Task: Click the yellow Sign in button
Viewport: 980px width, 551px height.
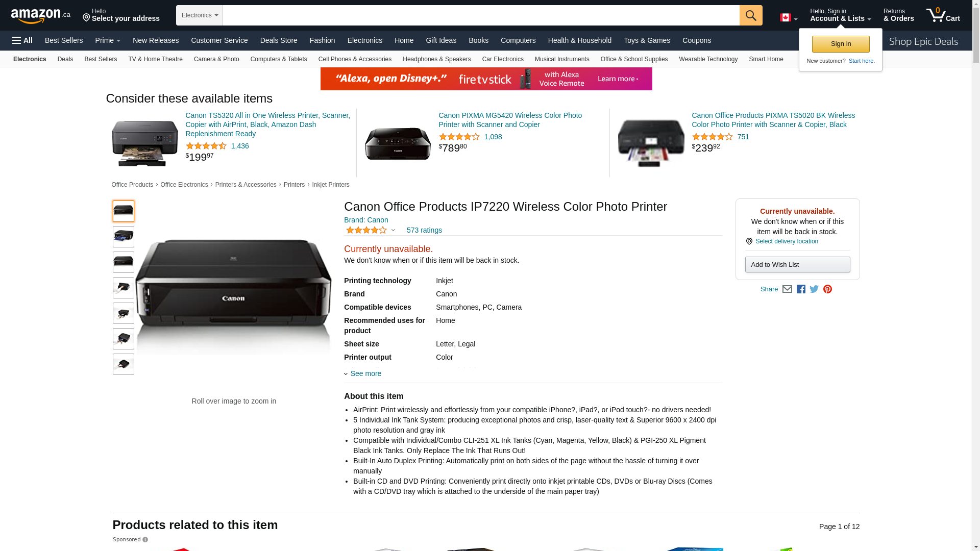Action: [841, 44]
